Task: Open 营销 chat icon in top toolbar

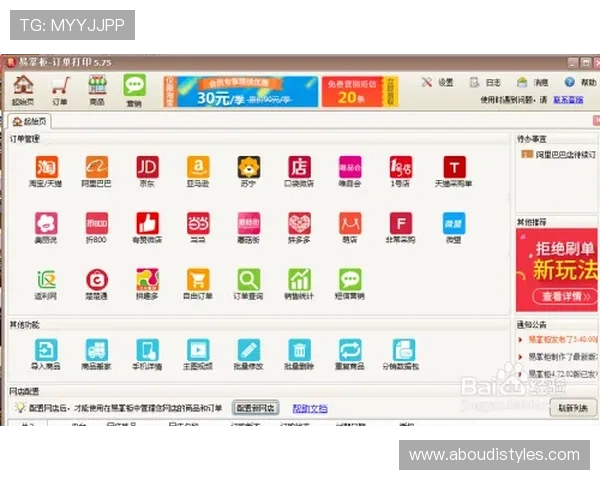Action: coord(134,90)
